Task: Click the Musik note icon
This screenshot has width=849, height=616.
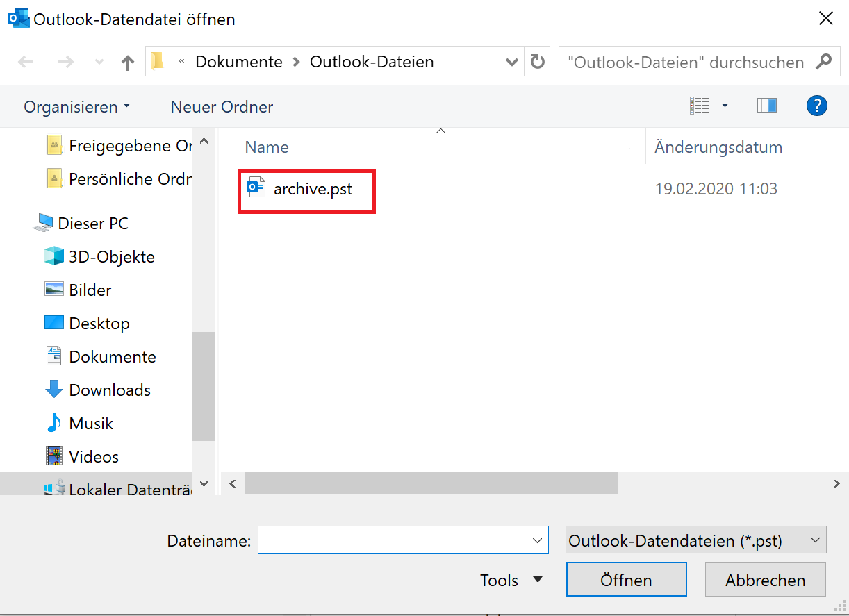Action: click(54, 423)
